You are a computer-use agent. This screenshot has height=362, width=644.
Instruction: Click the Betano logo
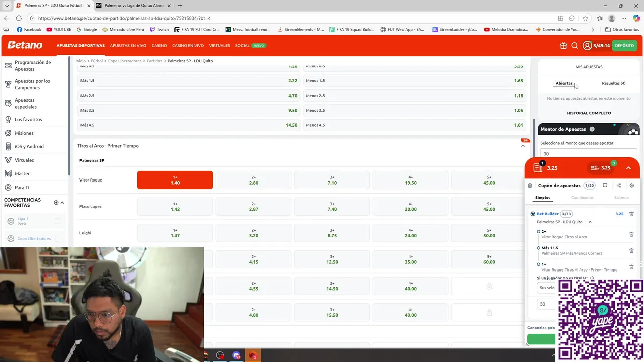[25, 45]
